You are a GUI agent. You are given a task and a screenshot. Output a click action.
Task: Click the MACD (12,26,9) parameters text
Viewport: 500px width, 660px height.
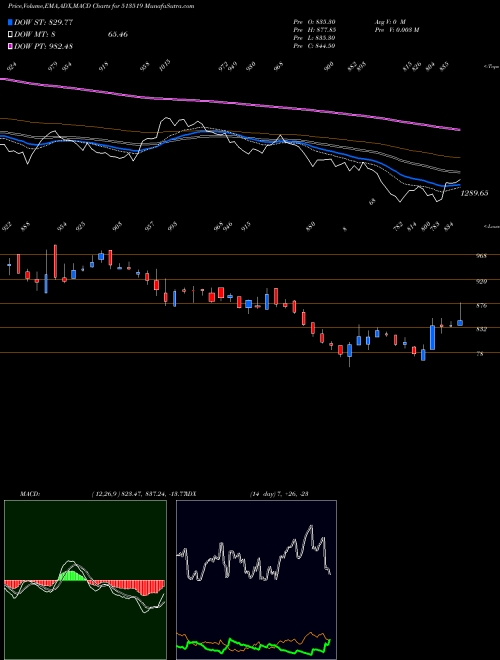point(137,494)
